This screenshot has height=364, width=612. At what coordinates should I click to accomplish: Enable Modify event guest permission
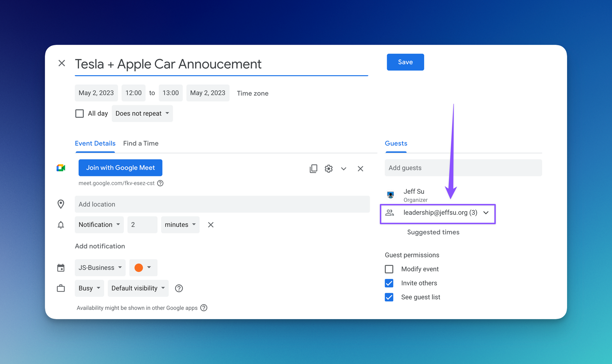point(389,269)
